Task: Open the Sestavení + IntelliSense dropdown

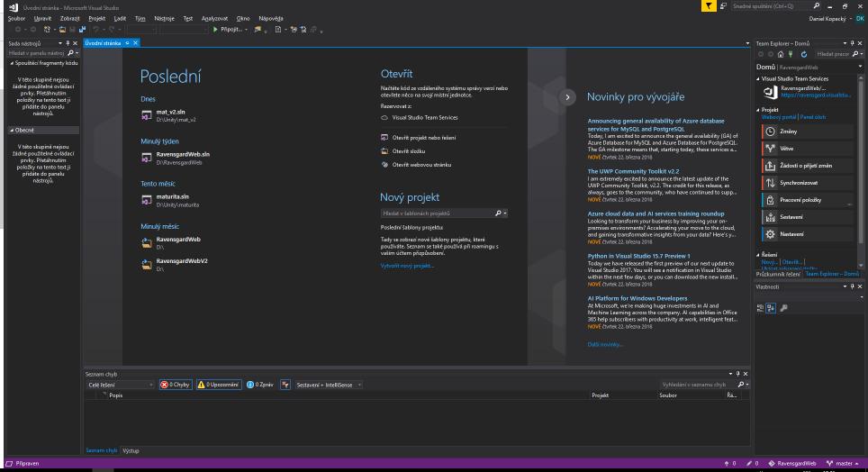Action: (329, 385)
